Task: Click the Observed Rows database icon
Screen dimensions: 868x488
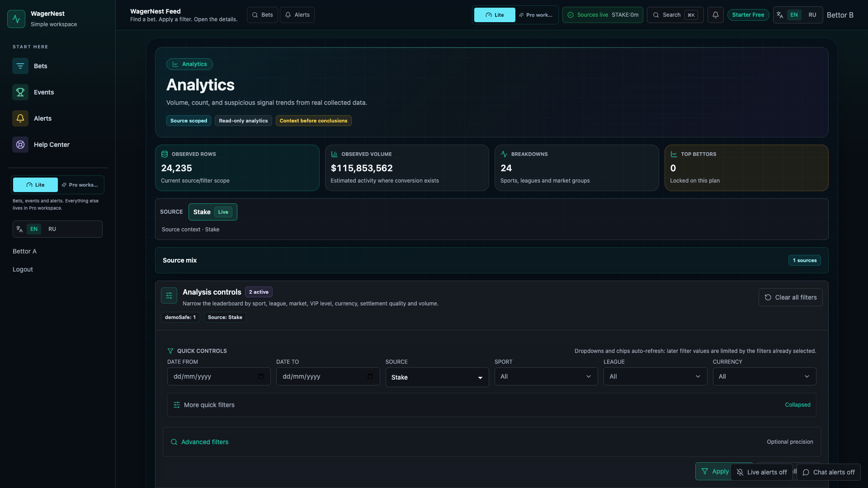Action: pos(165,154)
